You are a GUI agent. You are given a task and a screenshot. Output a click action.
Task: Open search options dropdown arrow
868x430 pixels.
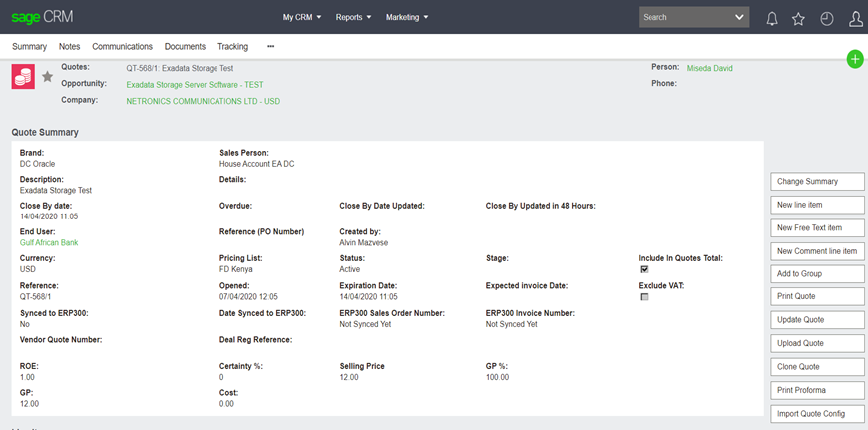739,17
